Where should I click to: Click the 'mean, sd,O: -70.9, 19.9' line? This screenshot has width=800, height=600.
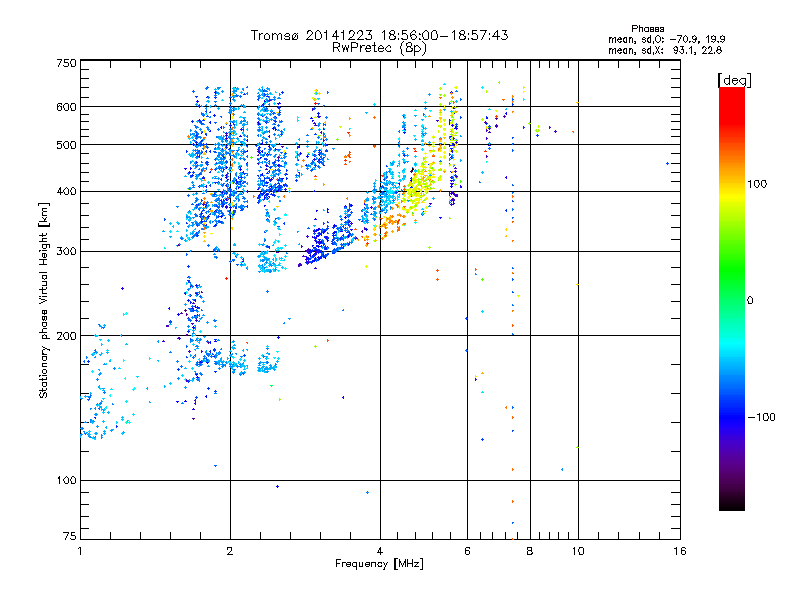click(666, 39)
